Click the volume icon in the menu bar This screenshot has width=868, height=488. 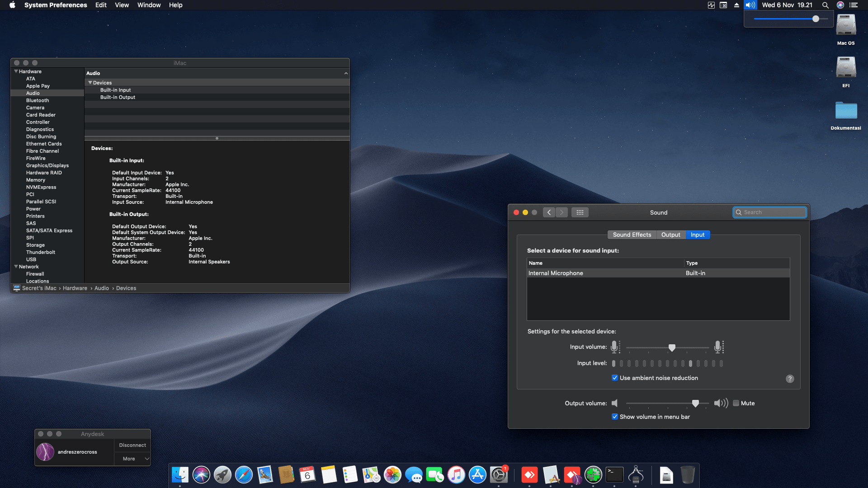[750, 5]
